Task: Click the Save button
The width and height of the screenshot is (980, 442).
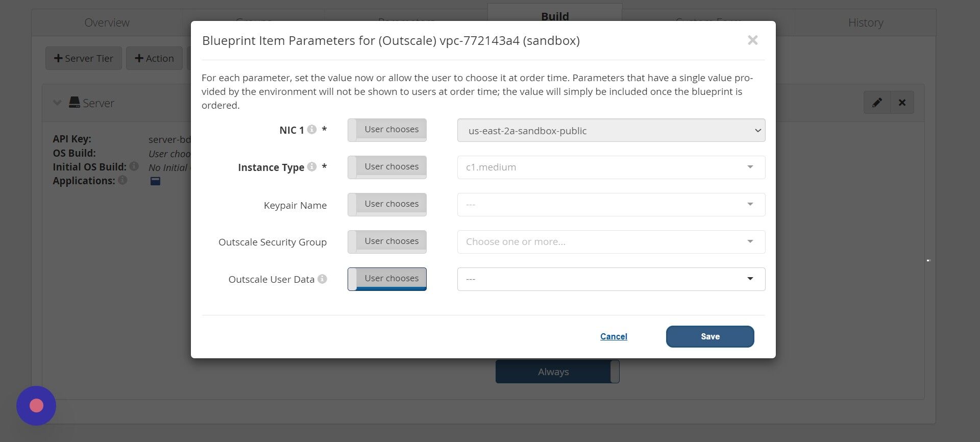Action: [710, 336]
